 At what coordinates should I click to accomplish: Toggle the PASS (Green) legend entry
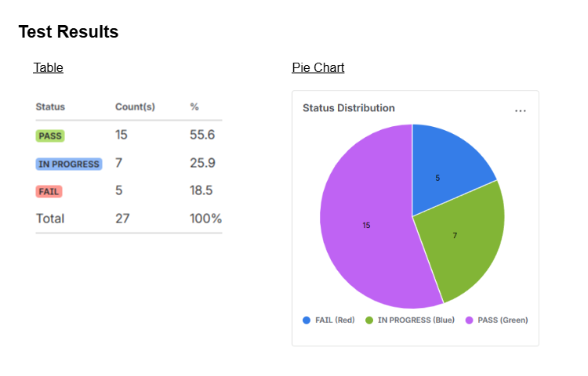click(x=496, y=320)
